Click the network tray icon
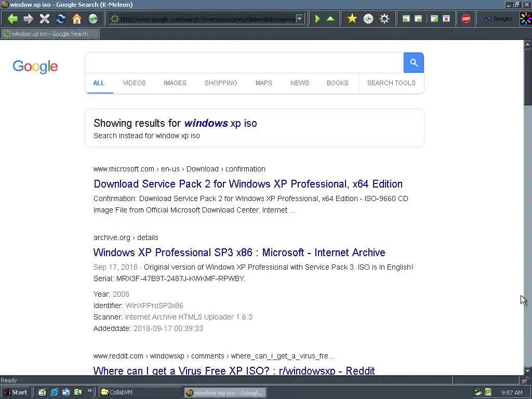Viewport: 532px width, 399px height. 478,392
